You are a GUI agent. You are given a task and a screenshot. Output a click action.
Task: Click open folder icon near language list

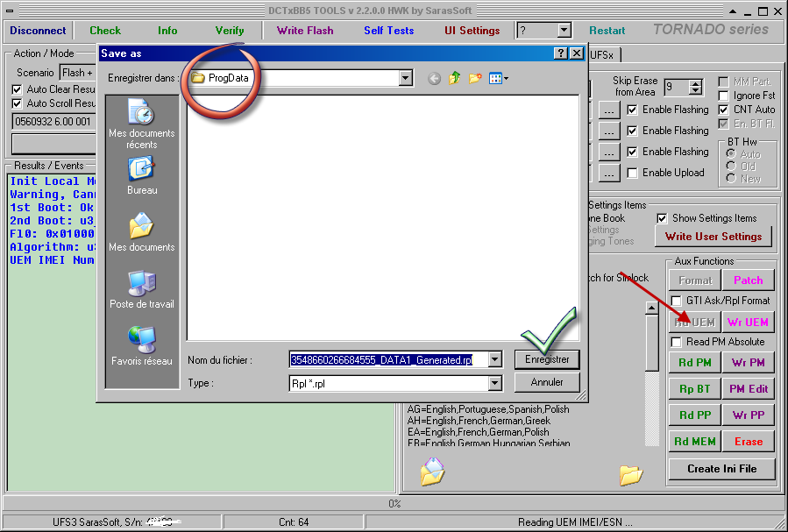click(432, 472)
